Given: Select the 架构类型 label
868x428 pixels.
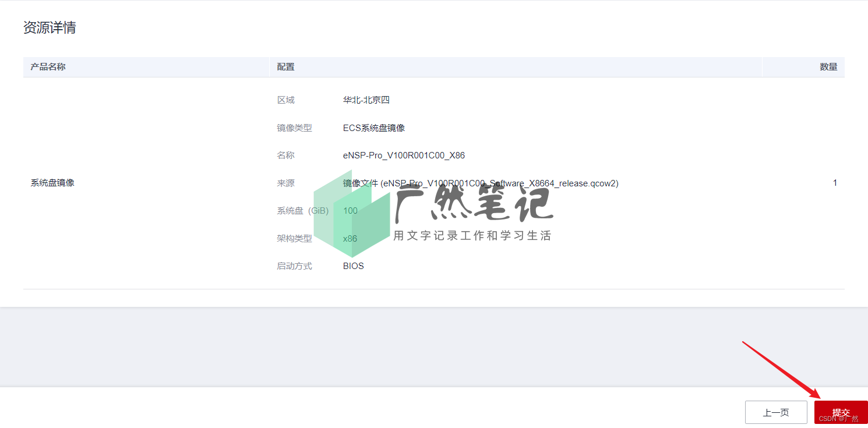Looking at the screenshot, I should [294, 239].
